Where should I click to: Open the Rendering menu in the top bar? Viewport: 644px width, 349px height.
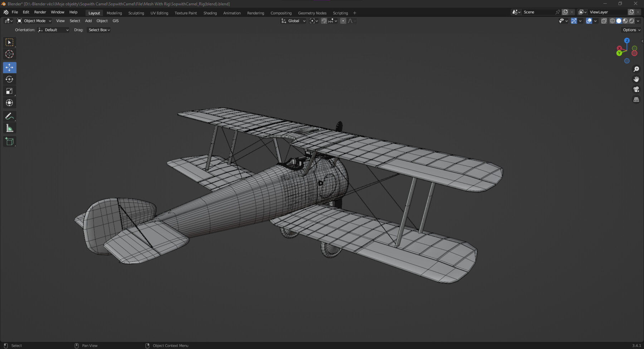coord(255,13)
